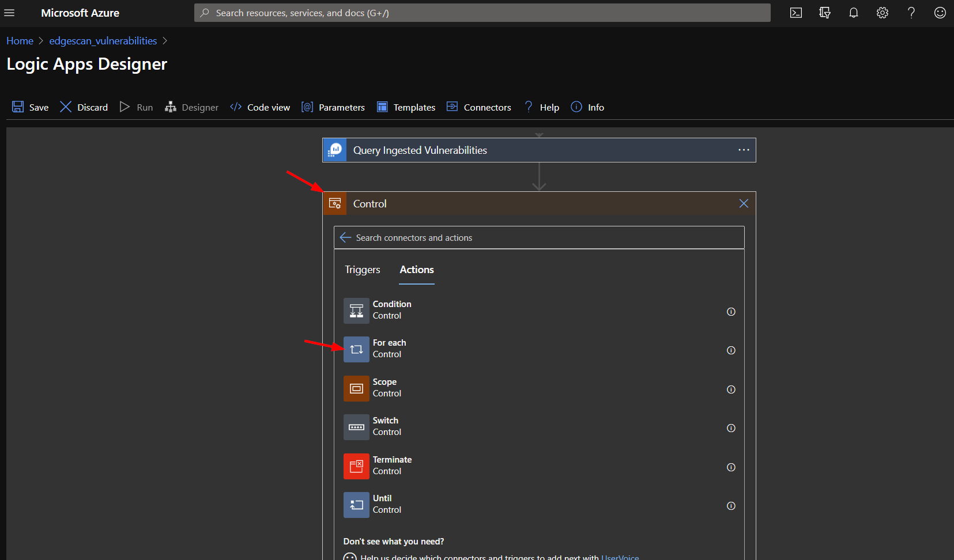Click the Run play icon

[x=125, y=107]
